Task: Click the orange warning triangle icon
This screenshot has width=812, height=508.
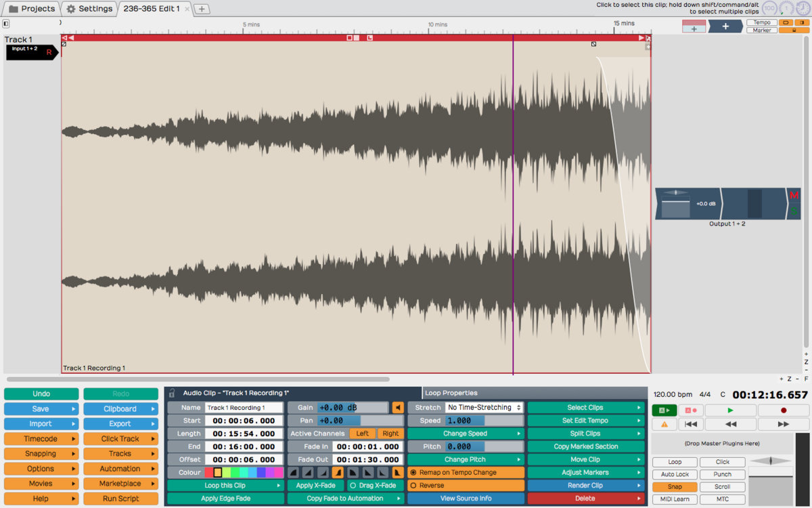Action: pos(664,424)
